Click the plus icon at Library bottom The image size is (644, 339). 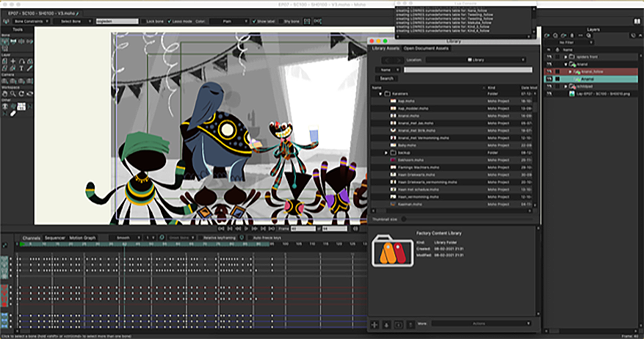[375, 324]
